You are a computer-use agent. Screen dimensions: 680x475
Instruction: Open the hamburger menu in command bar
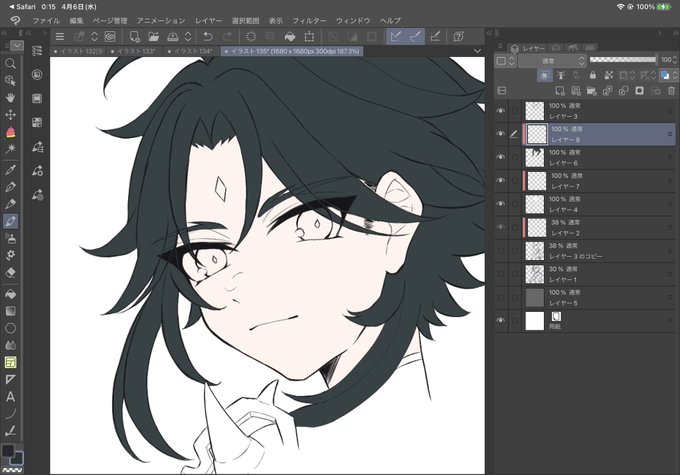[60, 37]
